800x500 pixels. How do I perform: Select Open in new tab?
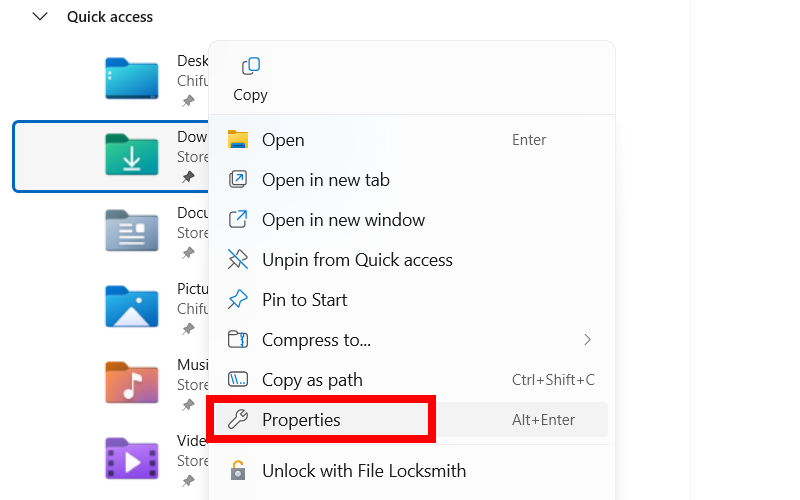pos(325,180)
